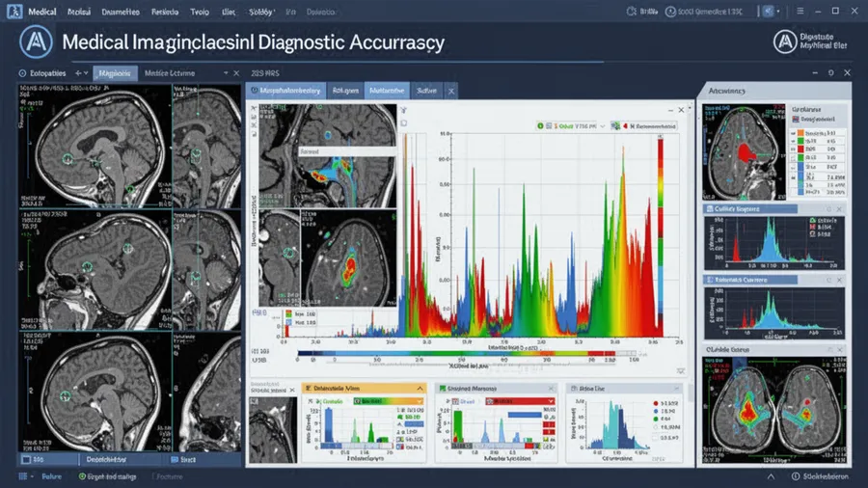
Task: Close the left panel with its X icon
Action: (x=236, y=73)
